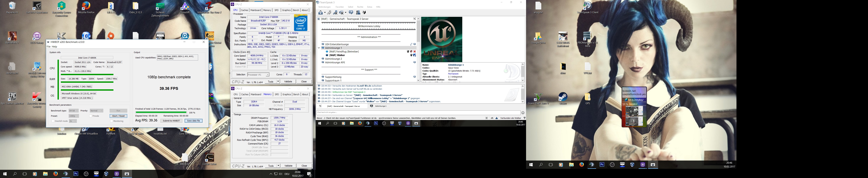The height and width of the screenshot is (178, 868).
Task: Switch to Mainboard tab in upper CPU-Z window
Action: tap(255, 10)
